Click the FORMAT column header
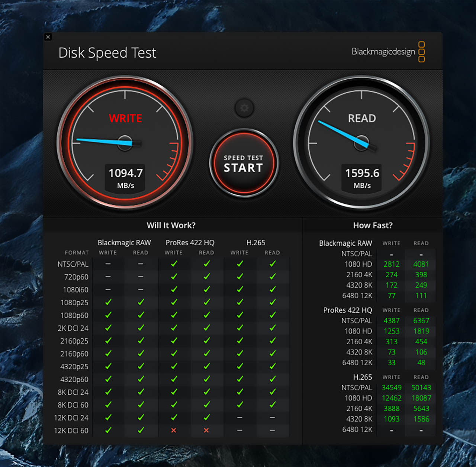Viewport: 476px width, 467px height. coord(77,253)
